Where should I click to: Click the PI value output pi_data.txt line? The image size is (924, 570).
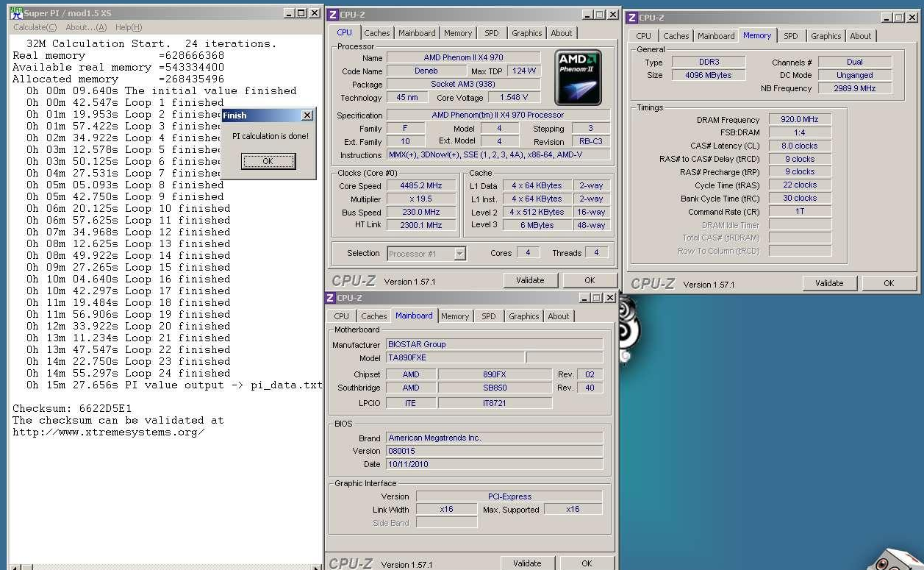coord(175,385)
